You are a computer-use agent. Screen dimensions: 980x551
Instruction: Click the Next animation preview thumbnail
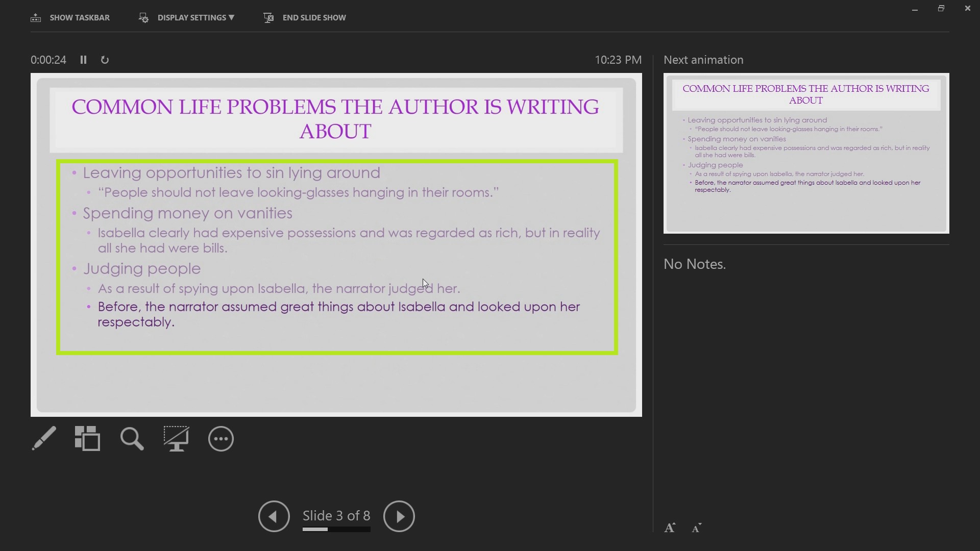pyautogui.click(x=806, y=153)
